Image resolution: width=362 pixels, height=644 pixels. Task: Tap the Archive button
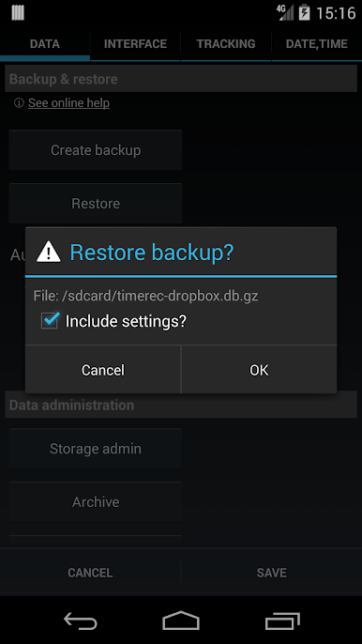[96, 502]
